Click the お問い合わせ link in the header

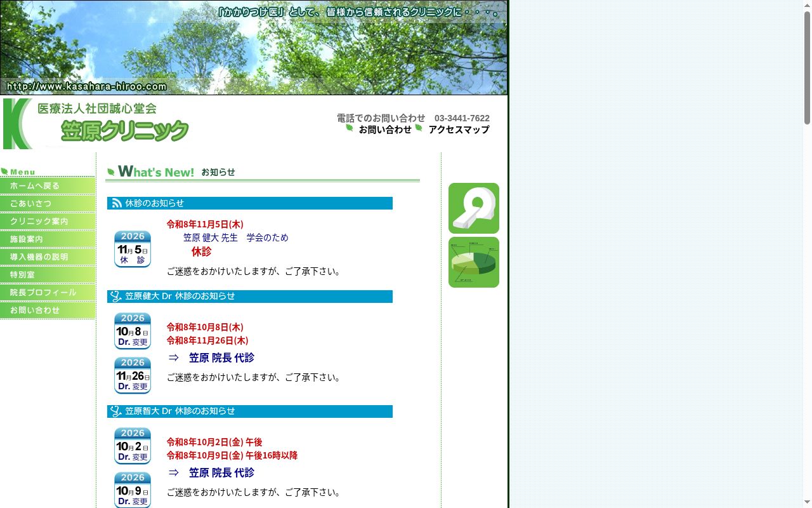coord(385,130)
